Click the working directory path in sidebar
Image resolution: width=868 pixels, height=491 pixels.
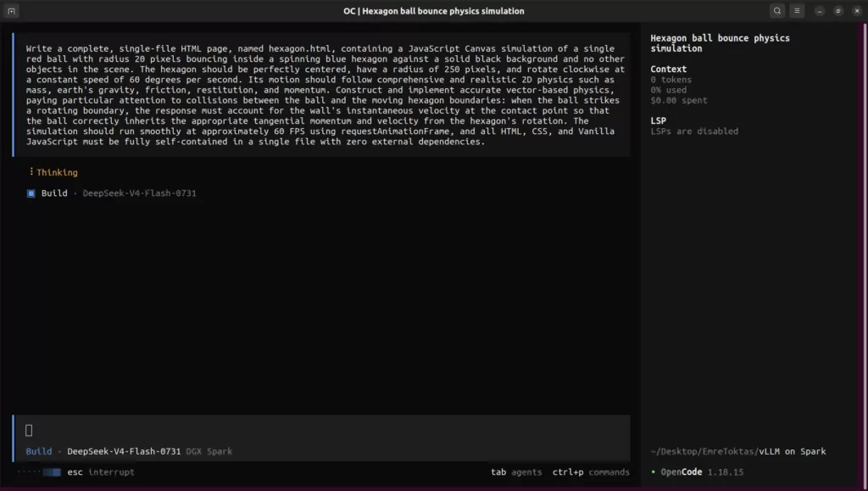[738, 451]
